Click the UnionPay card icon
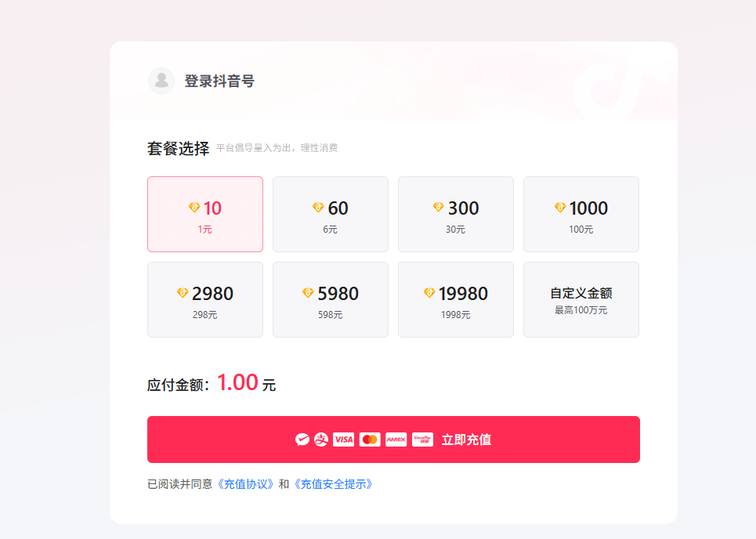756x539 pixels. pyautogui.click(x=422, y=440)
